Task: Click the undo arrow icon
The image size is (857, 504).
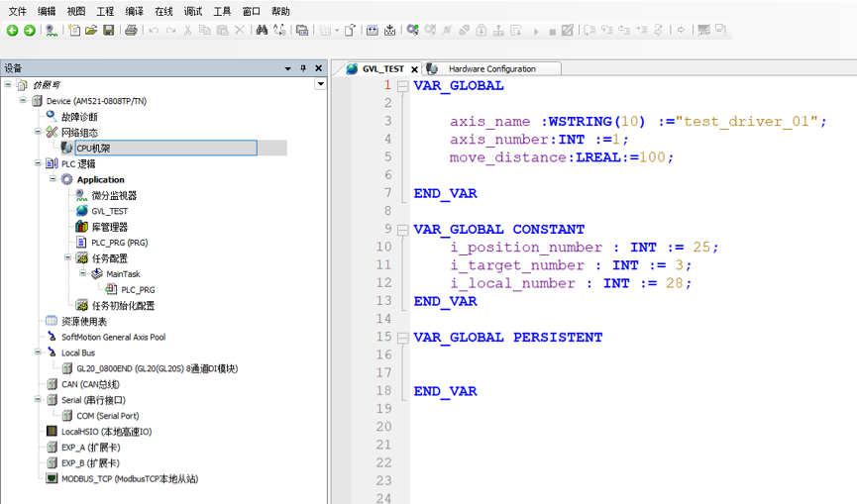Action: click(x=154, y=31)
